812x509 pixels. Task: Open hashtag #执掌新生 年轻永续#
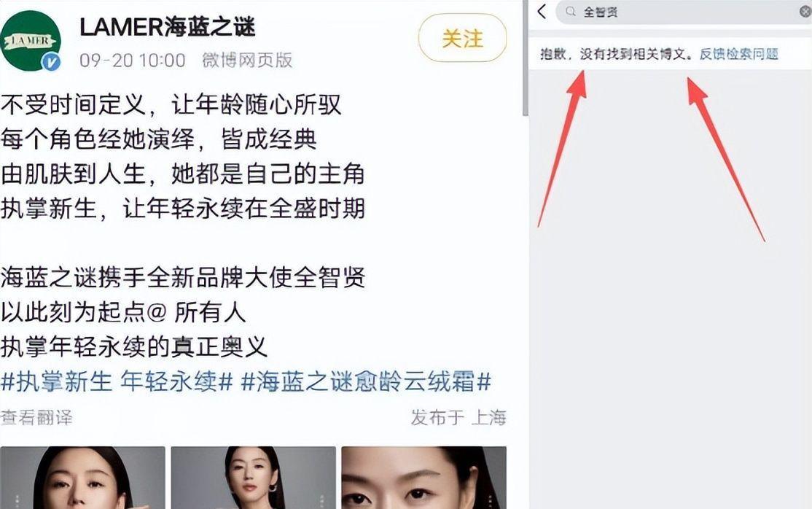117,382
